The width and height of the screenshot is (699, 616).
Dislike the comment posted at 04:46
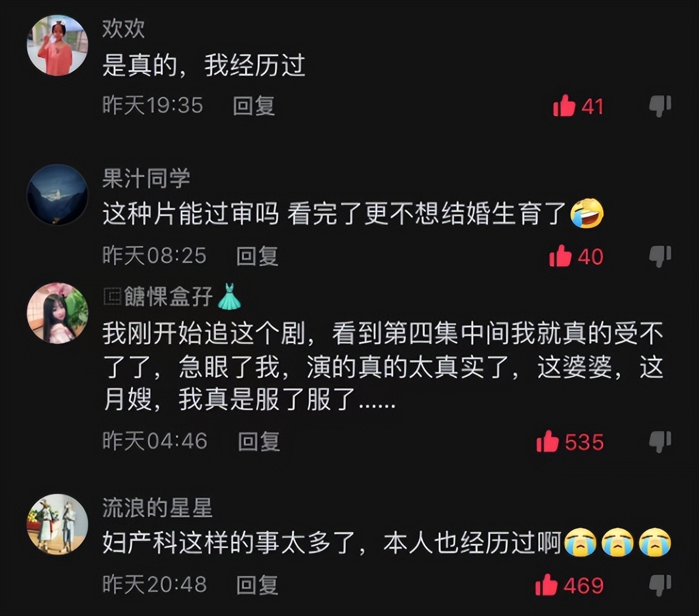pyautogui.click(x=660, y=442)
